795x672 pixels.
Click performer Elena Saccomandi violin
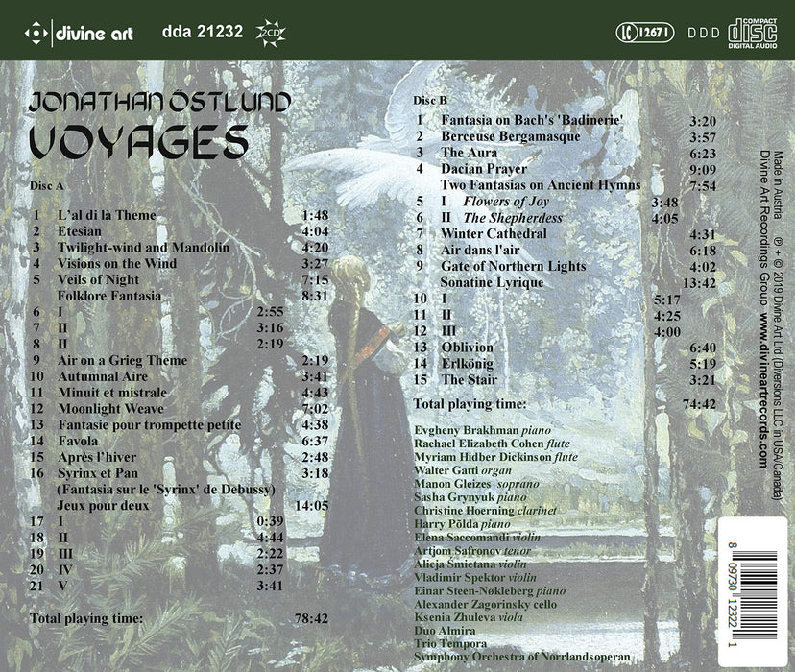pos(477,538)
